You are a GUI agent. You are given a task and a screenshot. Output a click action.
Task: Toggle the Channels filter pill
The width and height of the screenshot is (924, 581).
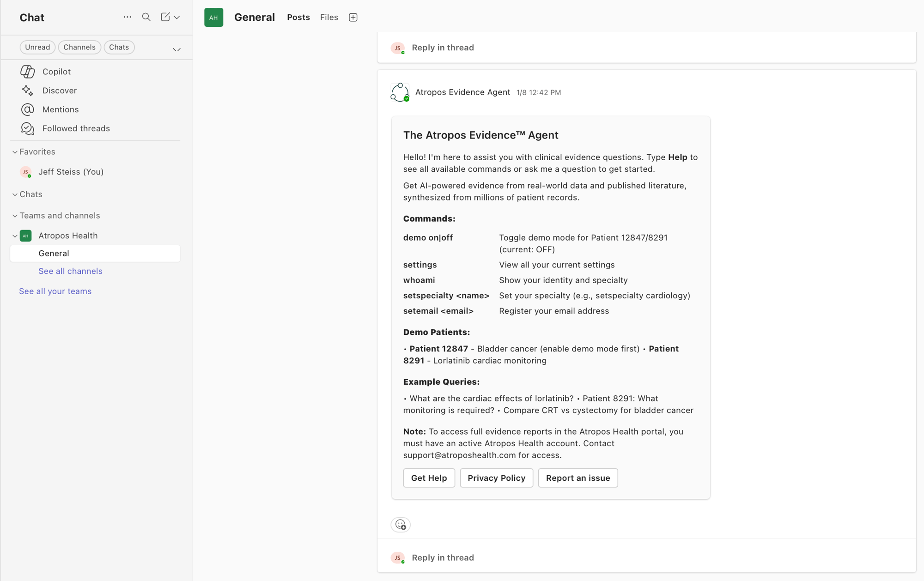click(x=79, y=47)
